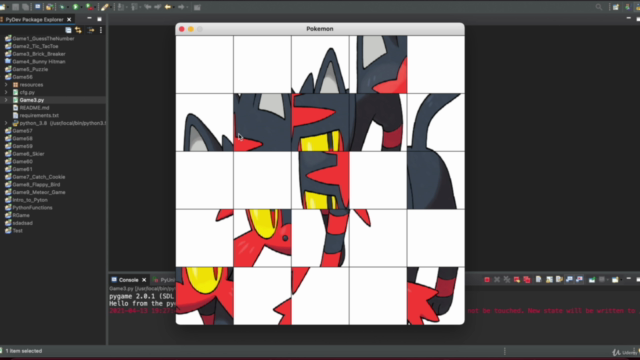Toggle Word Wrap in the Console toolbar
Image resolution: width=640 pixels, height=360 pixels.
559,280
